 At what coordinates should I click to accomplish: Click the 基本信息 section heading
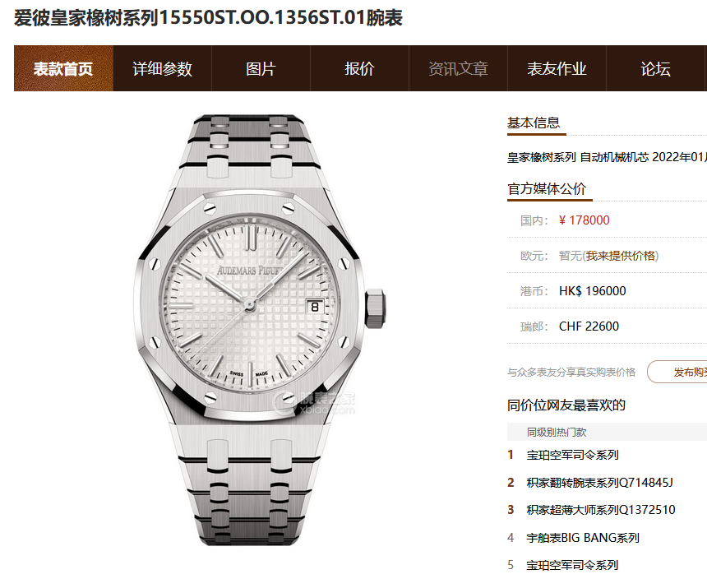tap(534, 123)
